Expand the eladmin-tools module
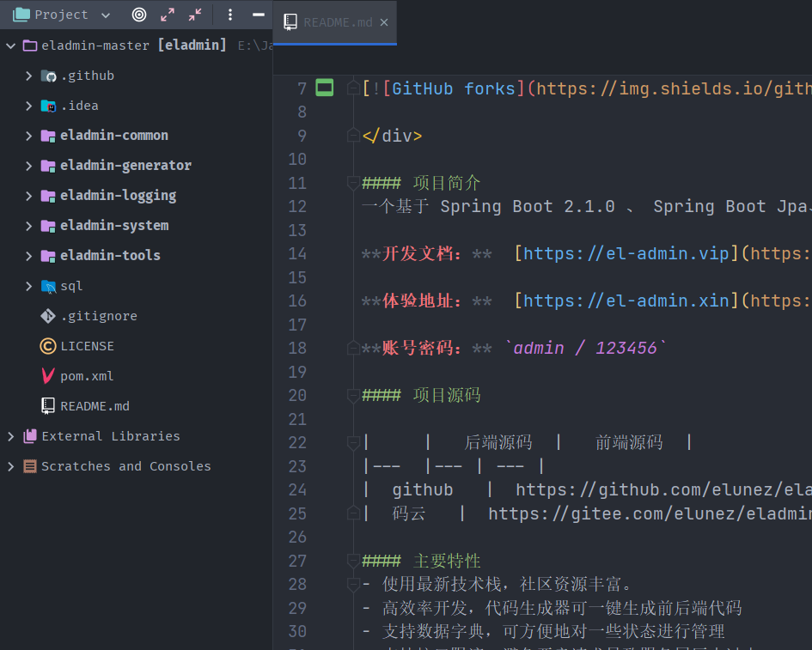The height and width of the screenshot is (650, 812). [29, 256]
